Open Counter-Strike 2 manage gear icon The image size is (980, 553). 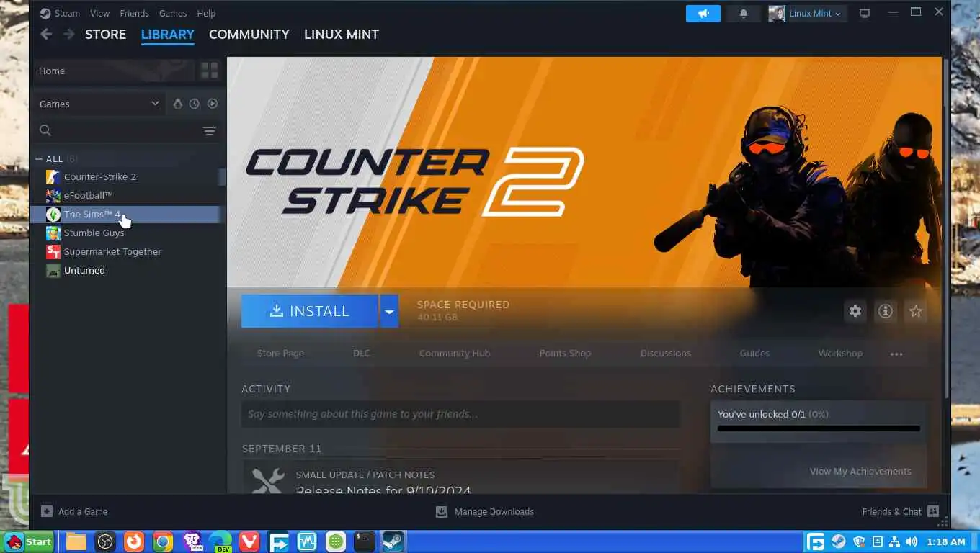click(x=855, y=311)
